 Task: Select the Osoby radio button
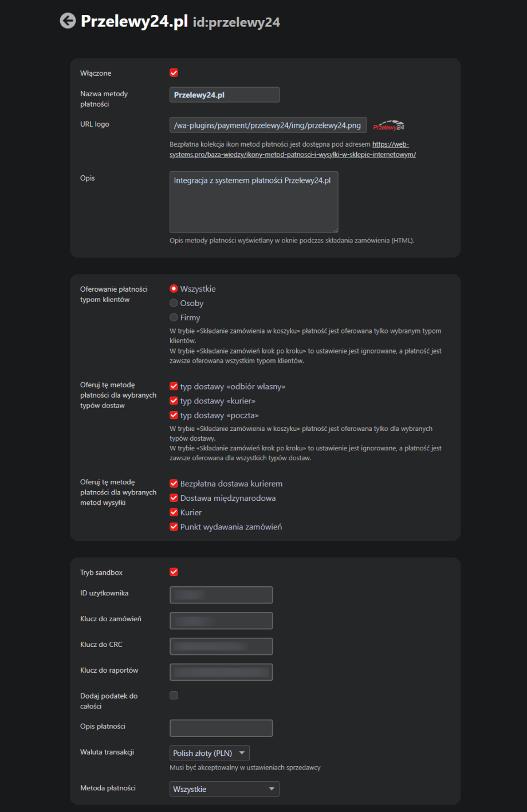click(174, 303)
